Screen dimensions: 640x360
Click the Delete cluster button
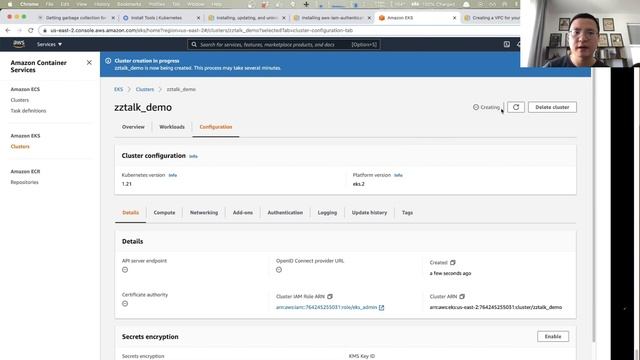[552, 107]
